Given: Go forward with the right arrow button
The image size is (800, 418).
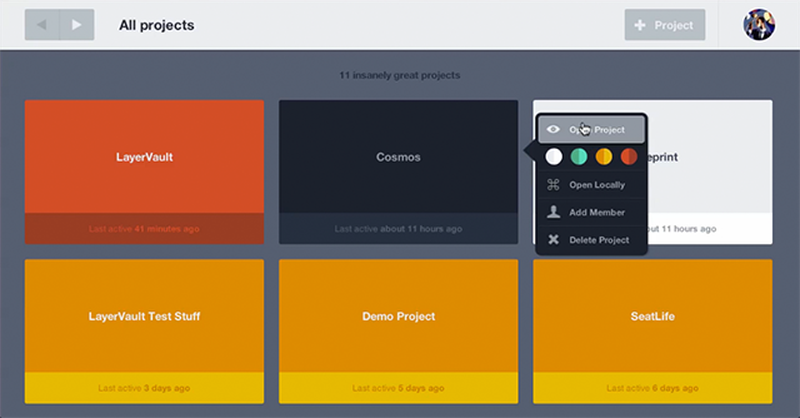Looking at the screenshot, I should pyautogui.click(x=77, y=24).
